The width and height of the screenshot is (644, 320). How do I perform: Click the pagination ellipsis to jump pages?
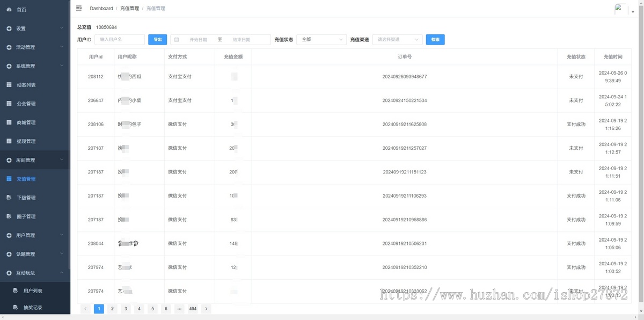[x=179, y=309]
